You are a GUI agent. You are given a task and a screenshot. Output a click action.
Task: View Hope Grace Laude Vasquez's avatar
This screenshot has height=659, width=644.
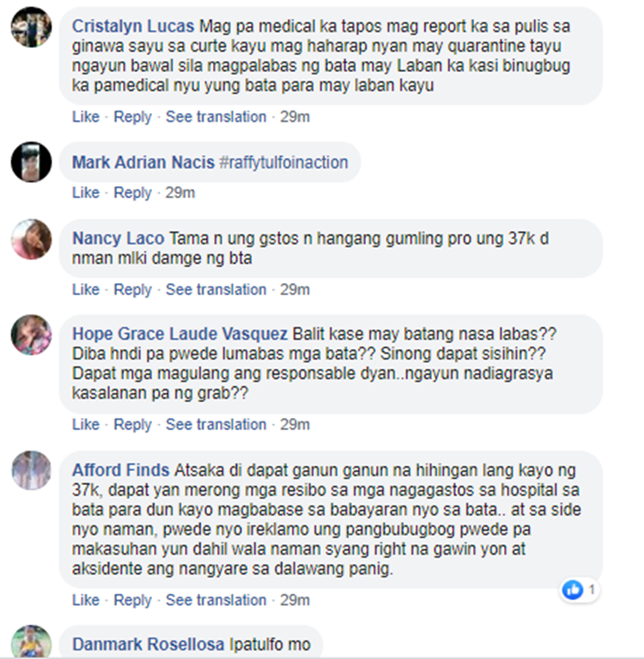tap(31, 335)
